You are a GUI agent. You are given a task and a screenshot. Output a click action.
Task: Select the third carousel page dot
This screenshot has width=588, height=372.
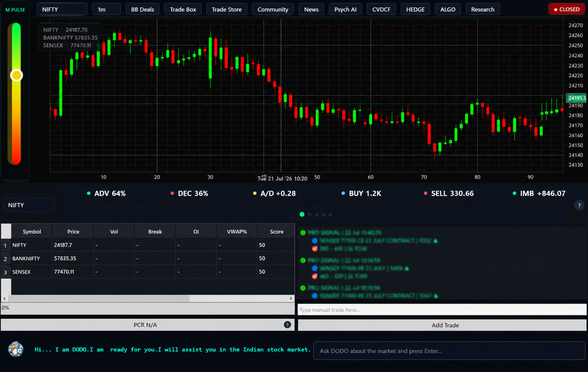coord(317,215)
